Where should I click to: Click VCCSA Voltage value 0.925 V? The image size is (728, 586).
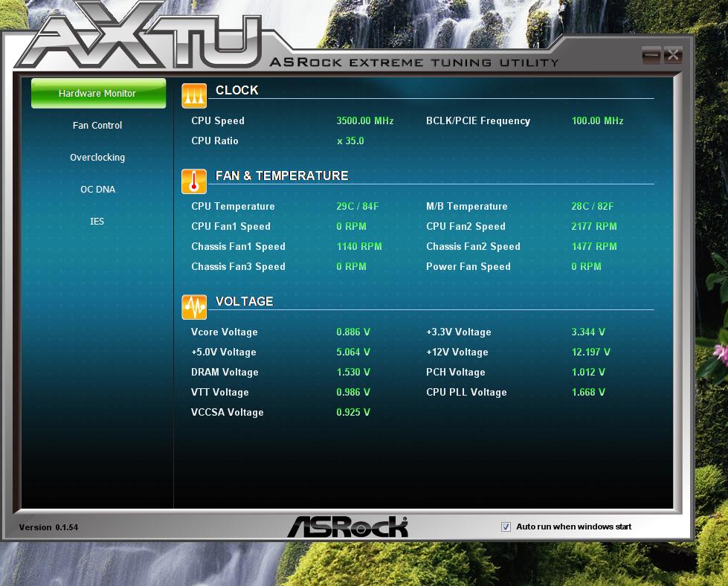(x=353, y=412)
